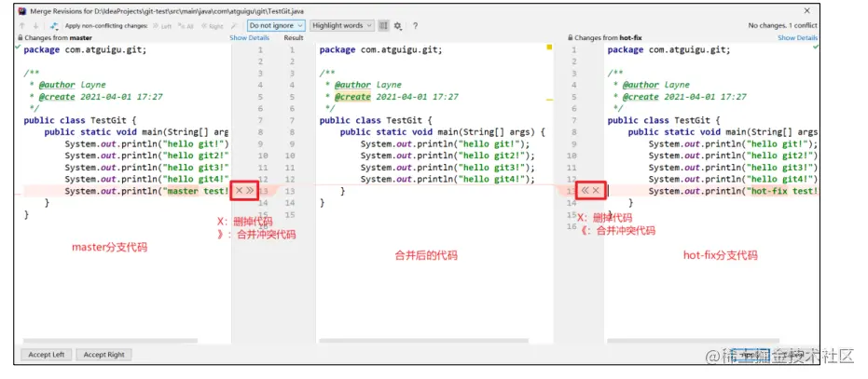Click 'public class TestGit {' in Result pane
This screenshot has width=868, height=379.
pyautogui.click(x=375, y=120)
